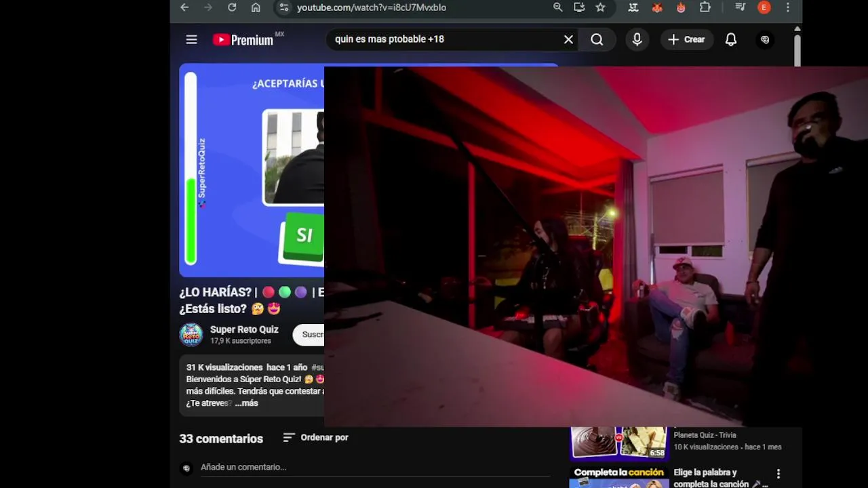The width and height of the screenshot is (868, 488).
Task: Click the Añade un comentario field
Action: 375,467
